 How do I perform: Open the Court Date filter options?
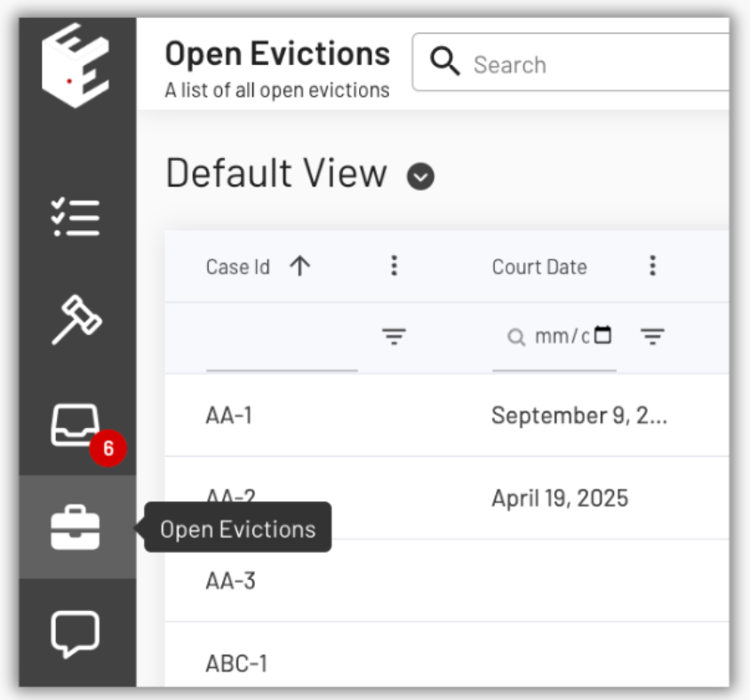[652, 336]
